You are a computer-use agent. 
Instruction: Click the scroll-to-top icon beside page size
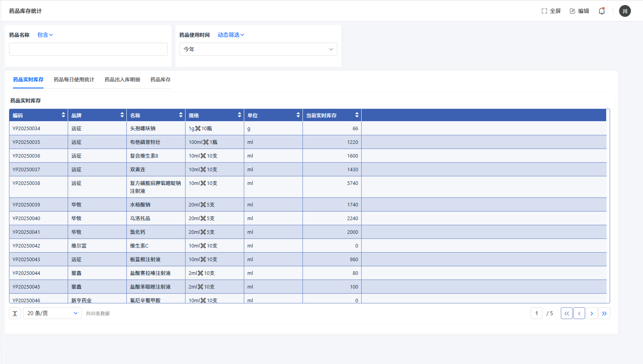pos(15,313)
